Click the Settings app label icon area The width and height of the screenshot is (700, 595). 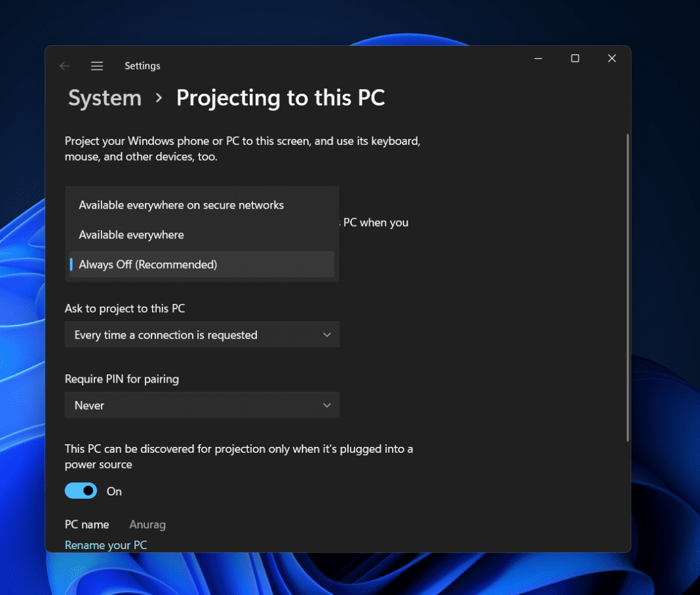point(142,66)
